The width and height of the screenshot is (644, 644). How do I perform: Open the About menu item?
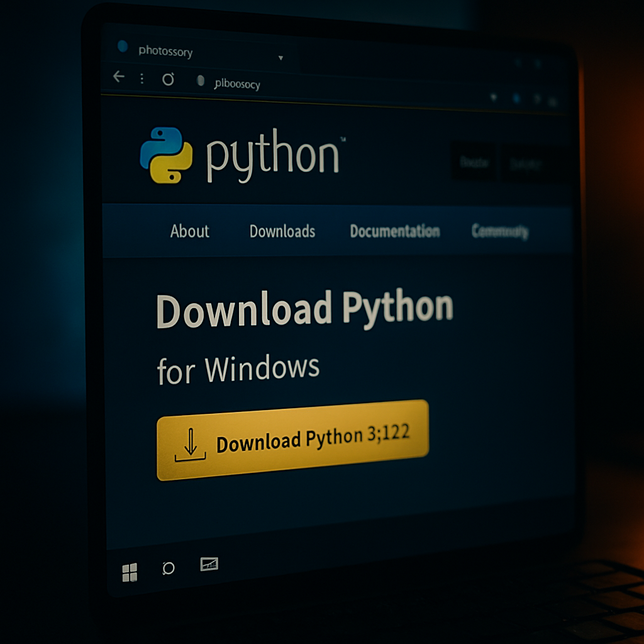click(189, 231)
